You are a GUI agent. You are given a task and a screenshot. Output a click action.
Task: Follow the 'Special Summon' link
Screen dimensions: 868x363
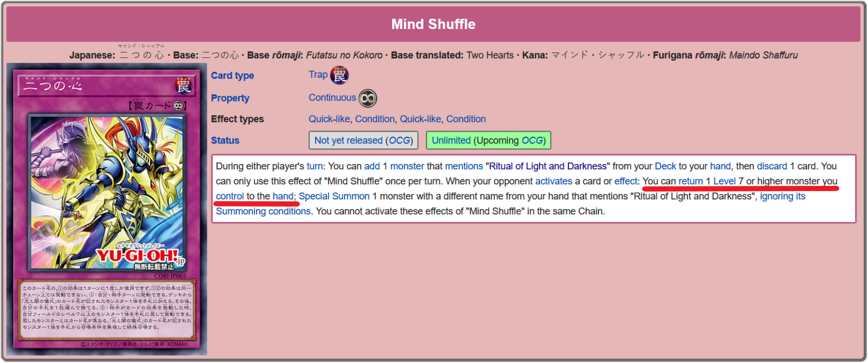(x=334, y=196)
